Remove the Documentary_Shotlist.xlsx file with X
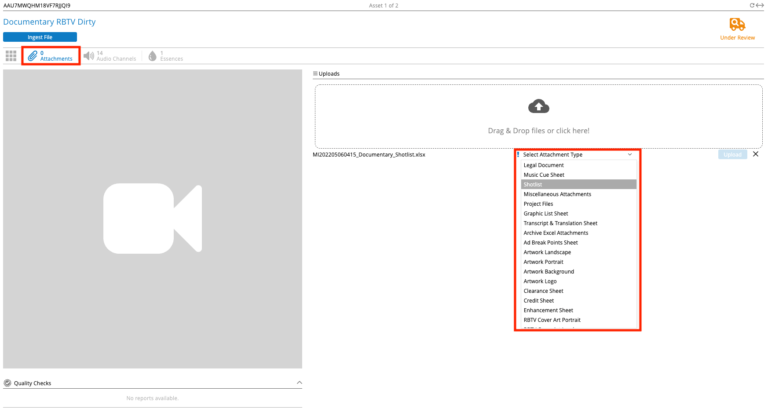Screen dimensions: 768x412 [x=755, y=154]
